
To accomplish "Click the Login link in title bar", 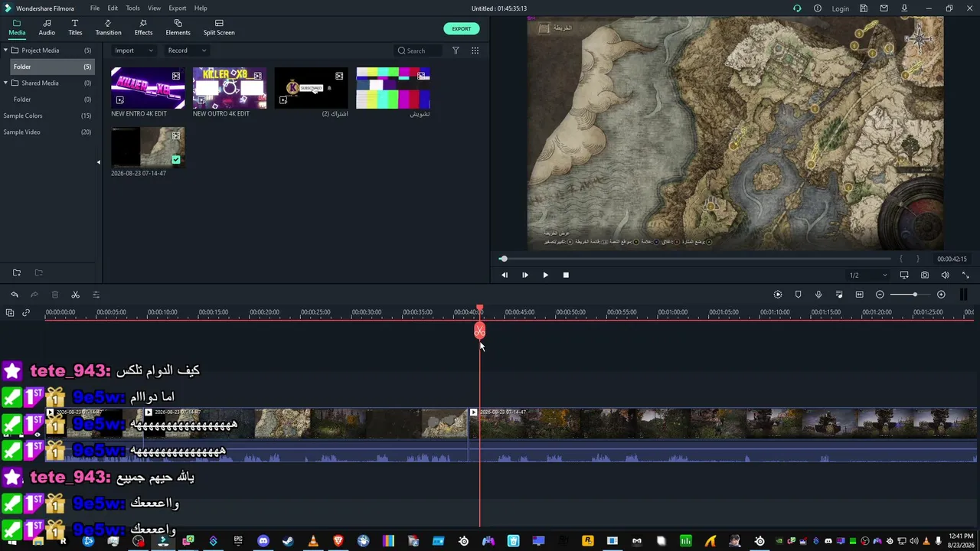I will point(841,8).
